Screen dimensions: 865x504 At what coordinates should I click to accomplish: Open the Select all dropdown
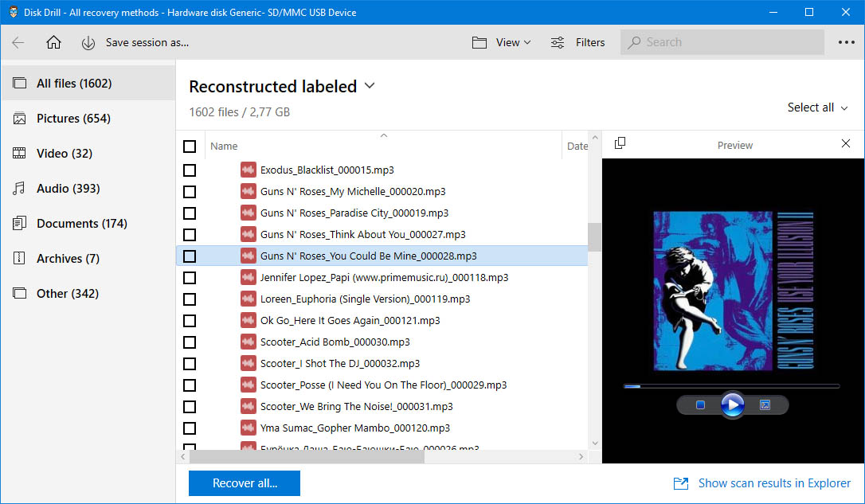coord(817,107)
